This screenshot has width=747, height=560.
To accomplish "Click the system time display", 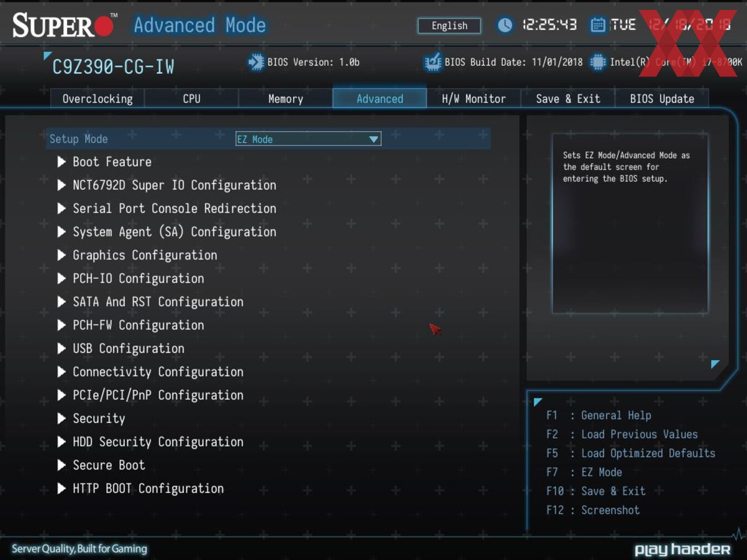I will 549,25.
